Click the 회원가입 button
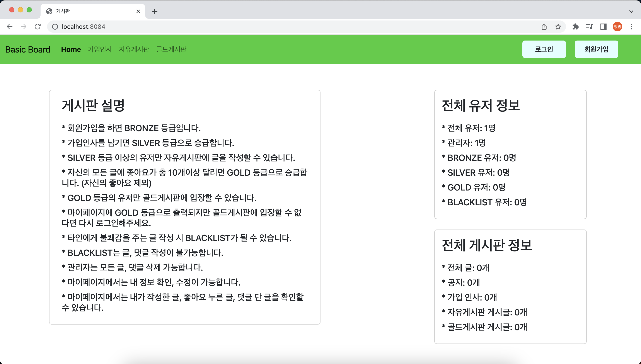The height and width of the screenshot is (364, 641). 596,49
